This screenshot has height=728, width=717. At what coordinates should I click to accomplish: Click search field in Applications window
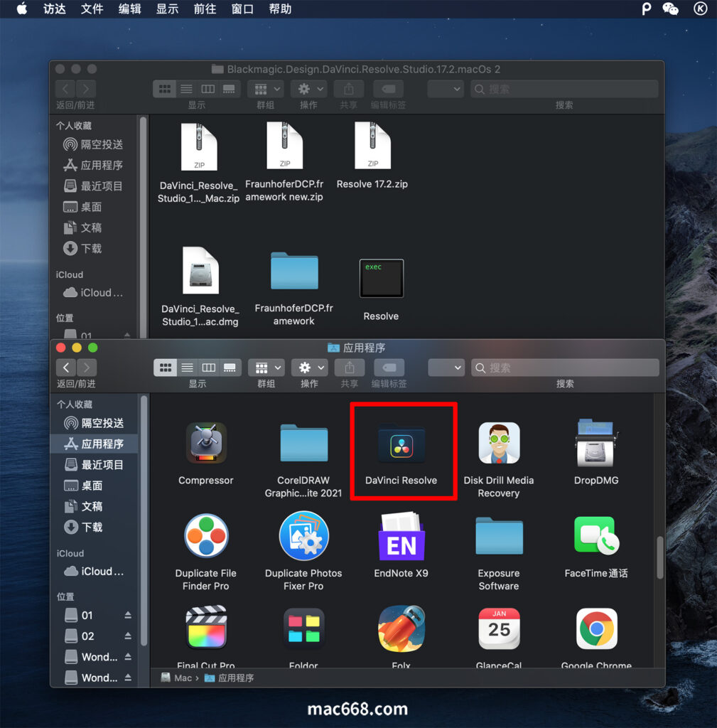(x=565, y=368)
